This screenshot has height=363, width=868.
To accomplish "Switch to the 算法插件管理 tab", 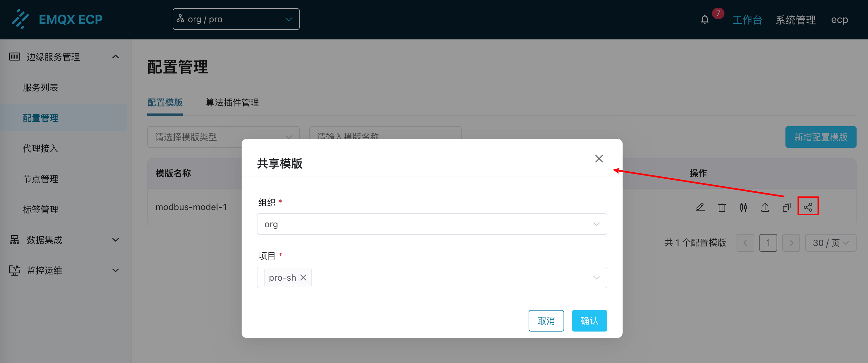I will 232,102.
